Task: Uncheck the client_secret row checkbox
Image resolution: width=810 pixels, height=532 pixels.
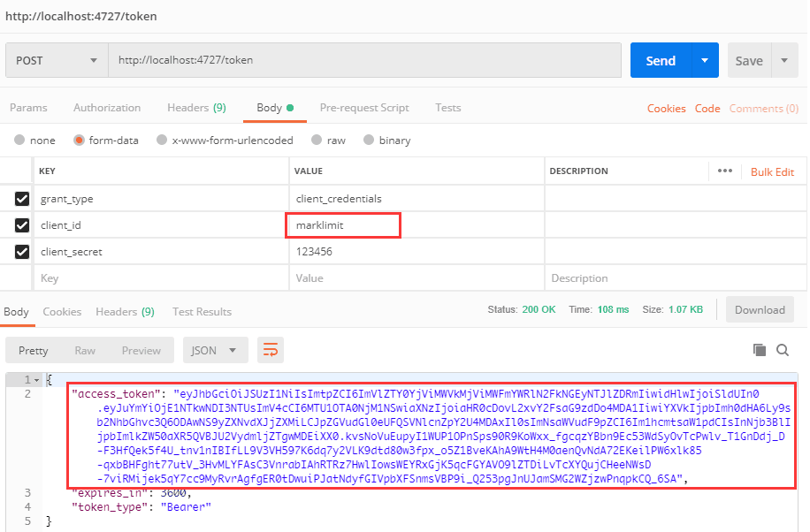Action: [22, 252]
